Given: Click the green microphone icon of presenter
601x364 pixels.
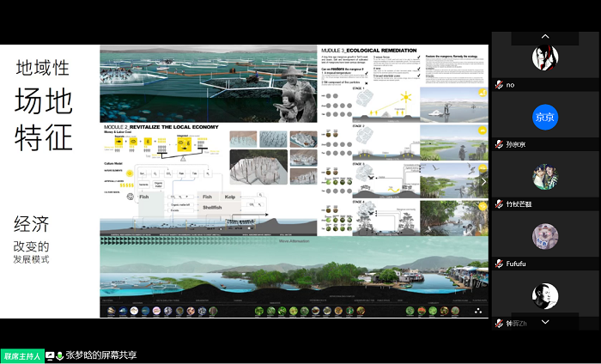Looking at the screenshot, I should [60, 355].
